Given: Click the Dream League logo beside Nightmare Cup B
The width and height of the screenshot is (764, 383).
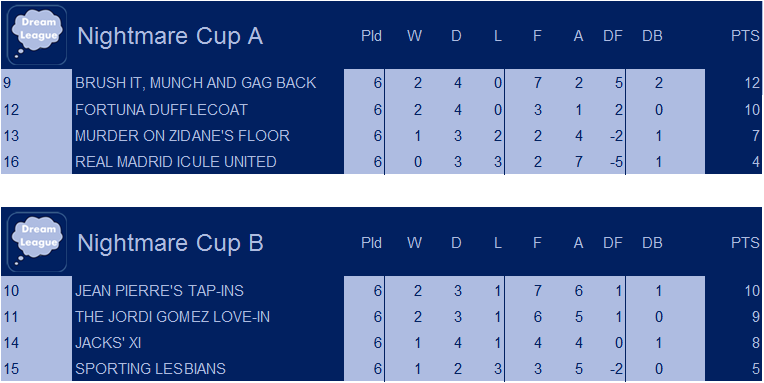Looking at the screenshot, I should click(38, 242).
